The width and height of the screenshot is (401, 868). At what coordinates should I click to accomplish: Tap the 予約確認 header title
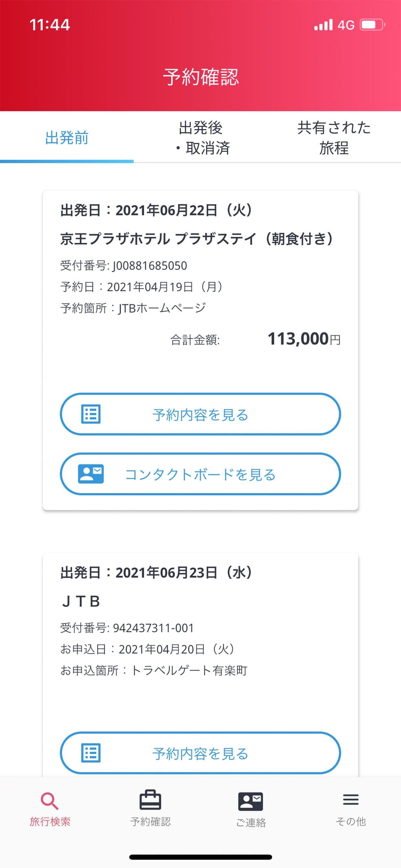click(201, 77)
